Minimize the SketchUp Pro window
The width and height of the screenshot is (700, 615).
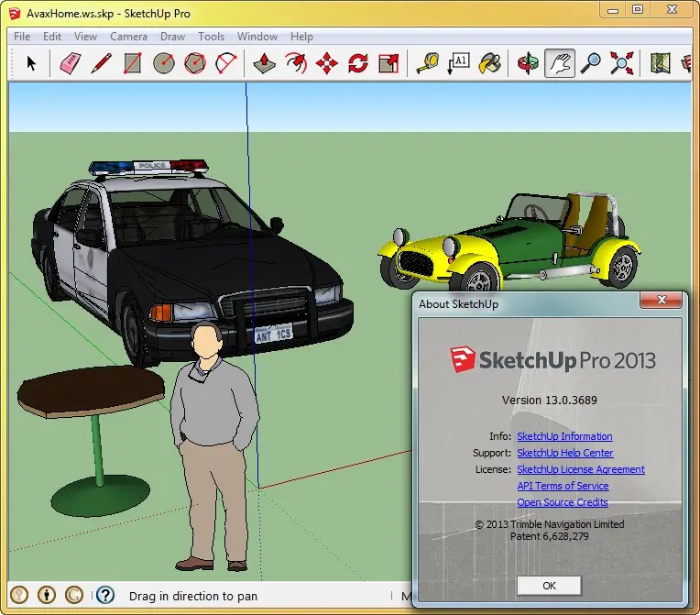pos(613,9)
